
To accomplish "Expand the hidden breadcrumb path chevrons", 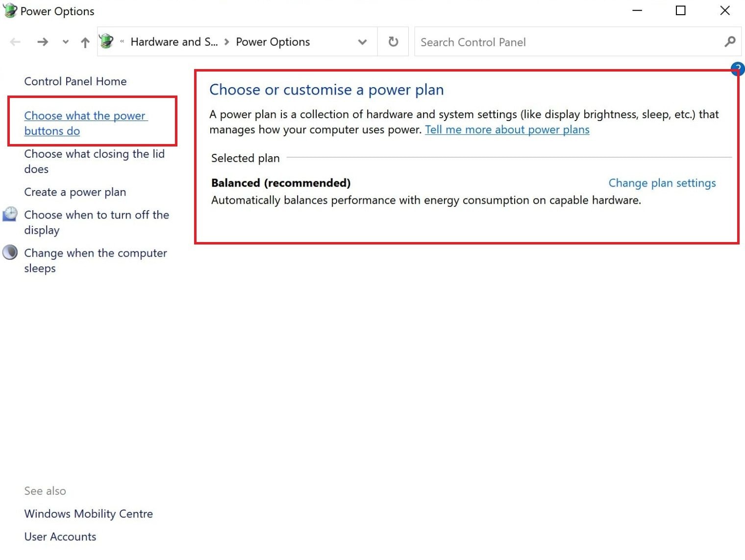I will tap(122, 42).
